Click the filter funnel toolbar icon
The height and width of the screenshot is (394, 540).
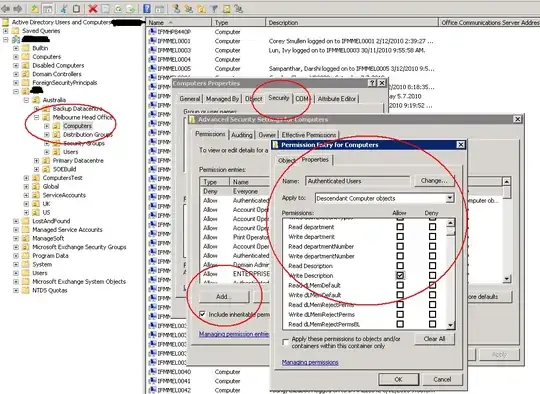click(214, 9)
